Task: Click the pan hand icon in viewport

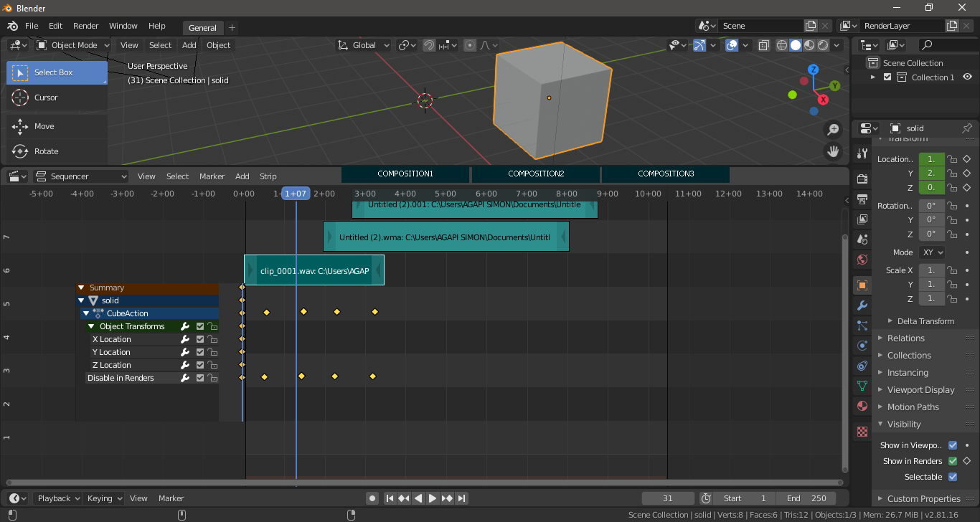Action: point(833,151)
